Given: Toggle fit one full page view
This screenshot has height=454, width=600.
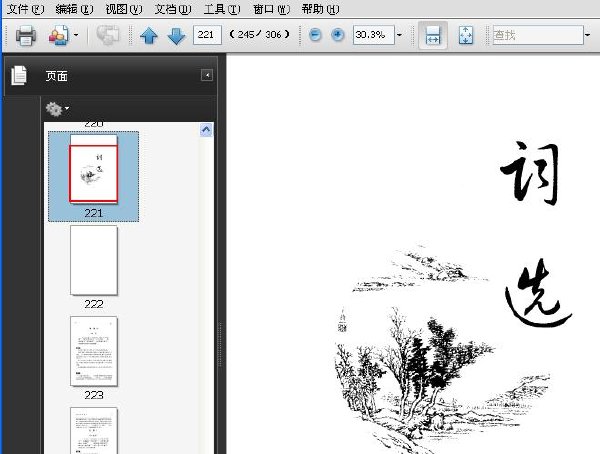Looking at the screenshot, I should click(465, 35).
